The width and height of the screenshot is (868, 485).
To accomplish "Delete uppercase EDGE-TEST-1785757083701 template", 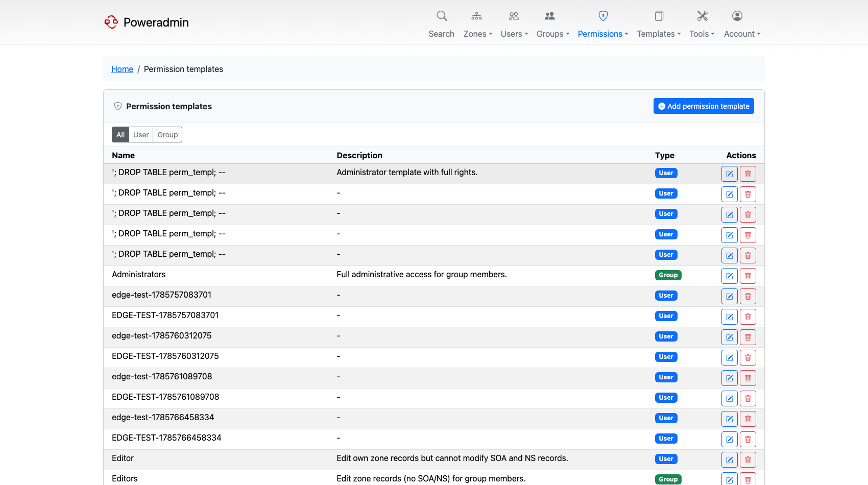I will pos(748,317).
